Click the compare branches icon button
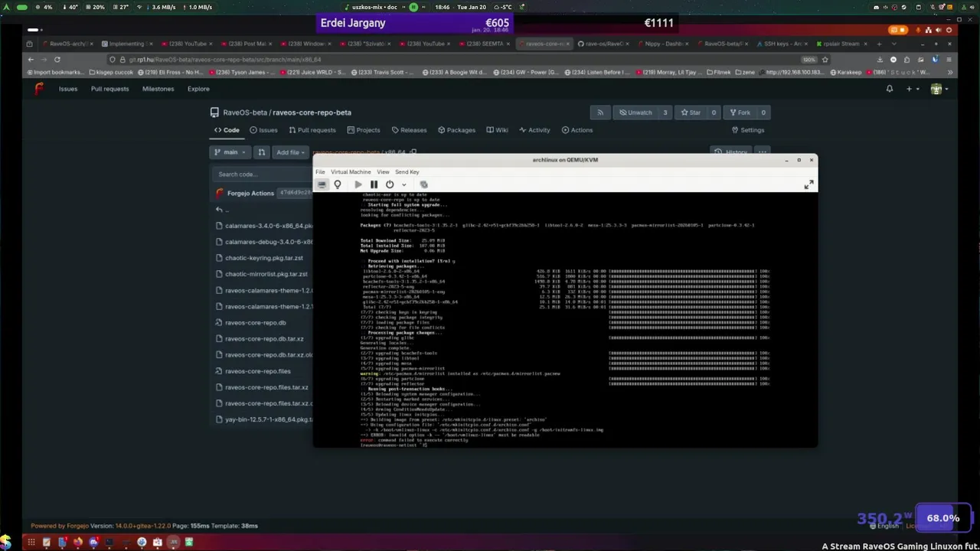 click(261, 152)
